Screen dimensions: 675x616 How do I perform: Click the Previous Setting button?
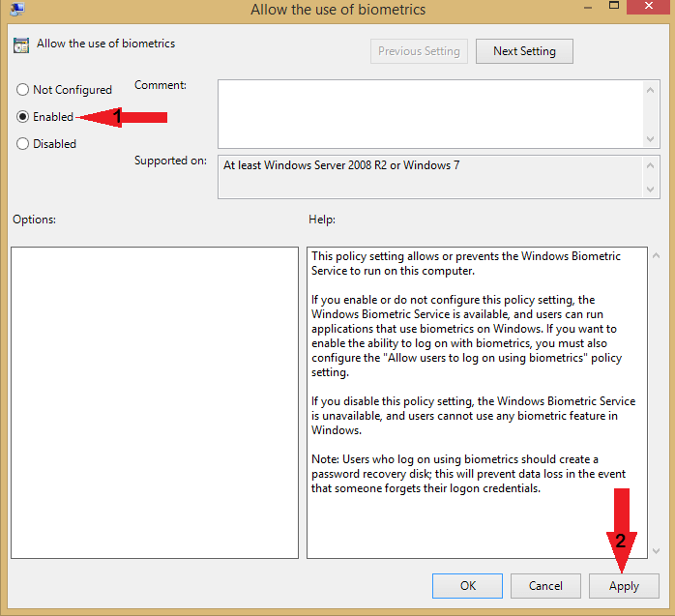[419, 51]
